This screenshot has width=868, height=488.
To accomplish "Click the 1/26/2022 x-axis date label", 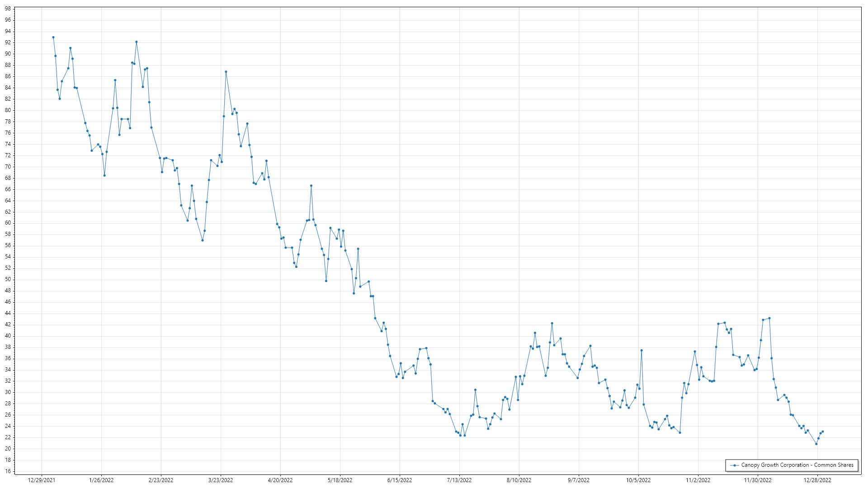I will tap(101, 480).
